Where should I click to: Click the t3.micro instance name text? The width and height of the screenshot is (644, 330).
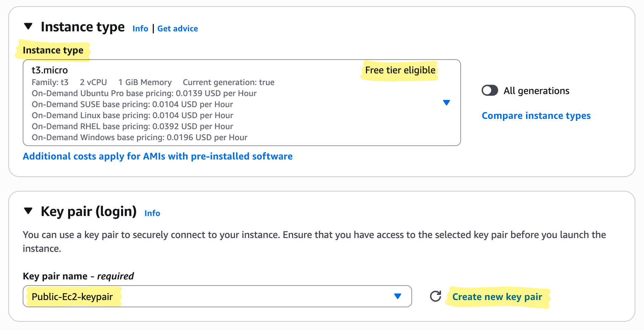pyautogui.click(x=50, y=70)
